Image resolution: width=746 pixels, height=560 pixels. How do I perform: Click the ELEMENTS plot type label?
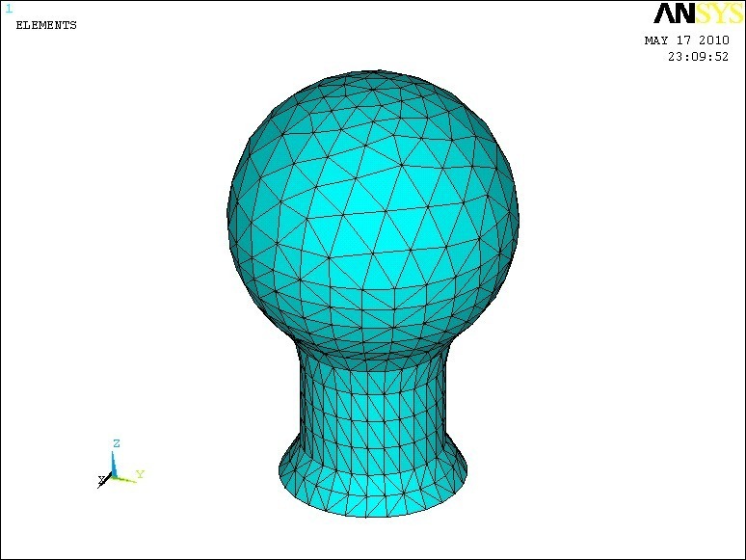[46, 25]
